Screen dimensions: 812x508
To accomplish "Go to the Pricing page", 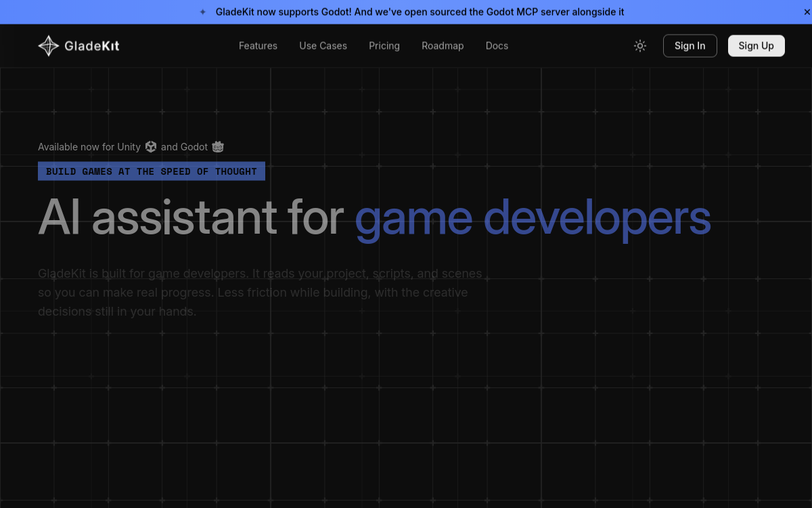I will pos(384,46).
